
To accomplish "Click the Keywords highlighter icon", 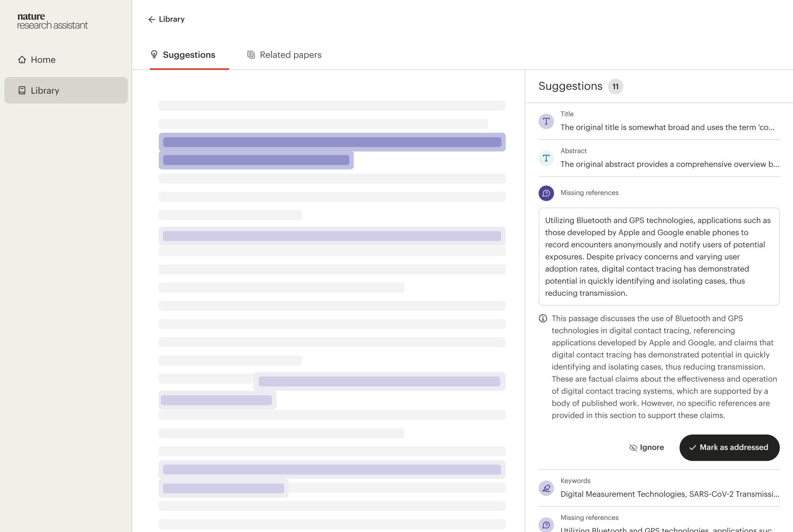I will [546, 488].
